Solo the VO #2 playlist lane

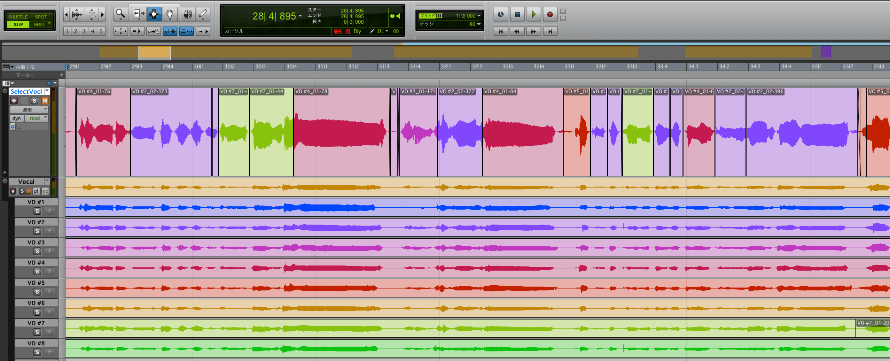[37, 231]
